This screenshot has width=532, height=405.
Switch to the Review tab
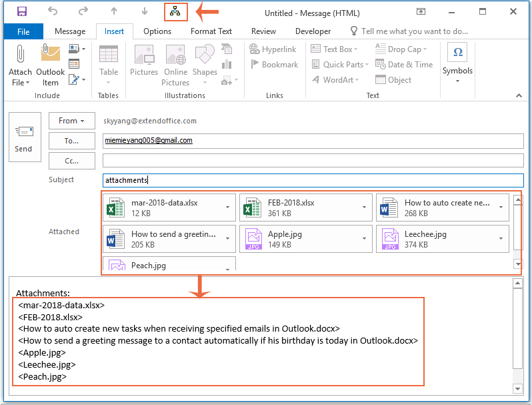(263, 31)
